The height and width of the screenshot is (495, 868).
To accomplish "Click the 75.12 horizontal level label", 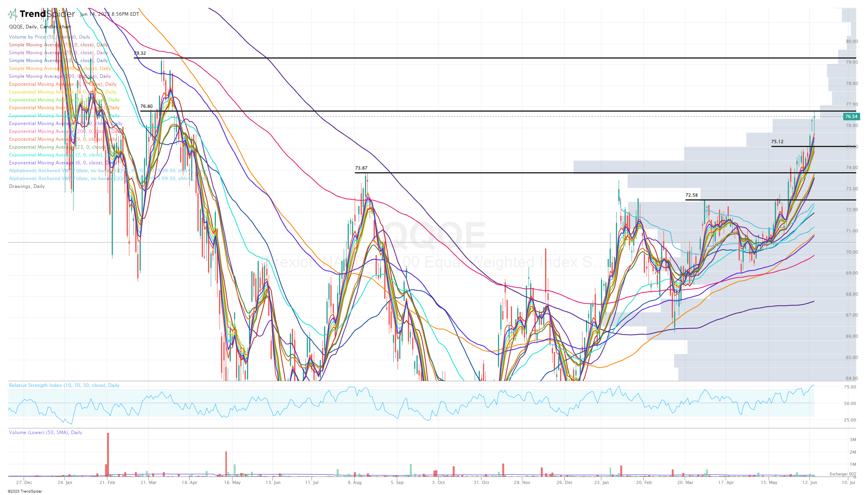I will coord(777,142).
